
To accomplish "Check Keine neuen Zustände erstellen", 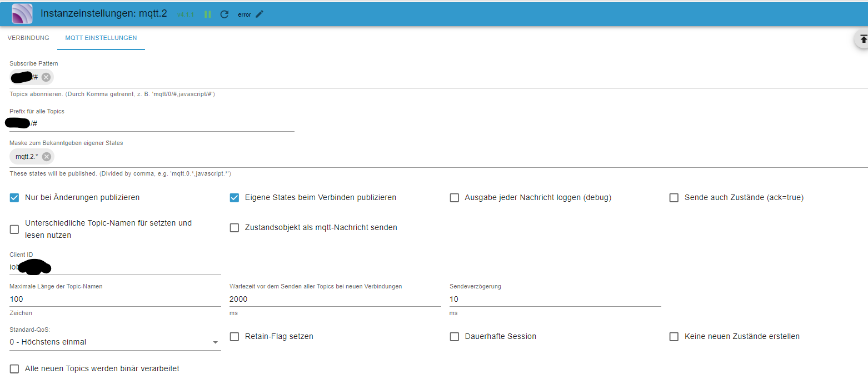I will tap(674, 336).
